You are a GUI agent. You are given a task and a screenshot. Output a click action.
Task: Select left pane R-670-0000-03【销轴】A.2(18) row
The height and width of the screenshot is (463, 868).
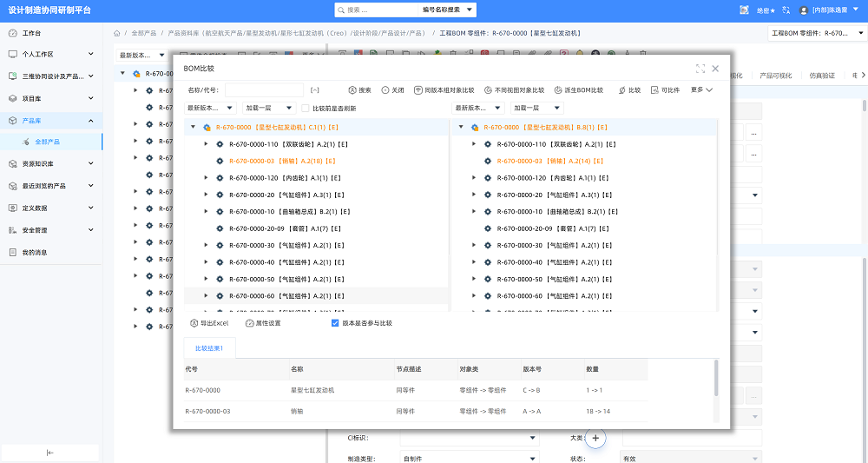pos(316,162)
